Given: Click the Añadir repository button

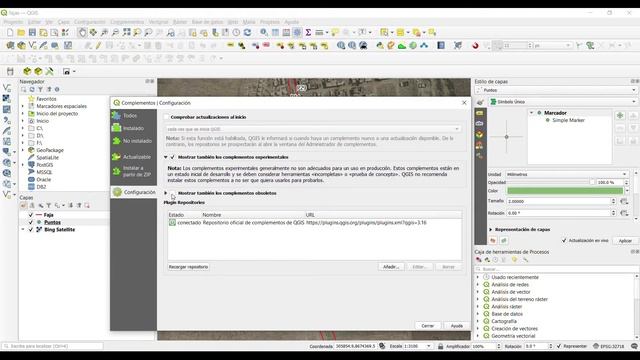Looking at the screenshot, I should 391,267.
